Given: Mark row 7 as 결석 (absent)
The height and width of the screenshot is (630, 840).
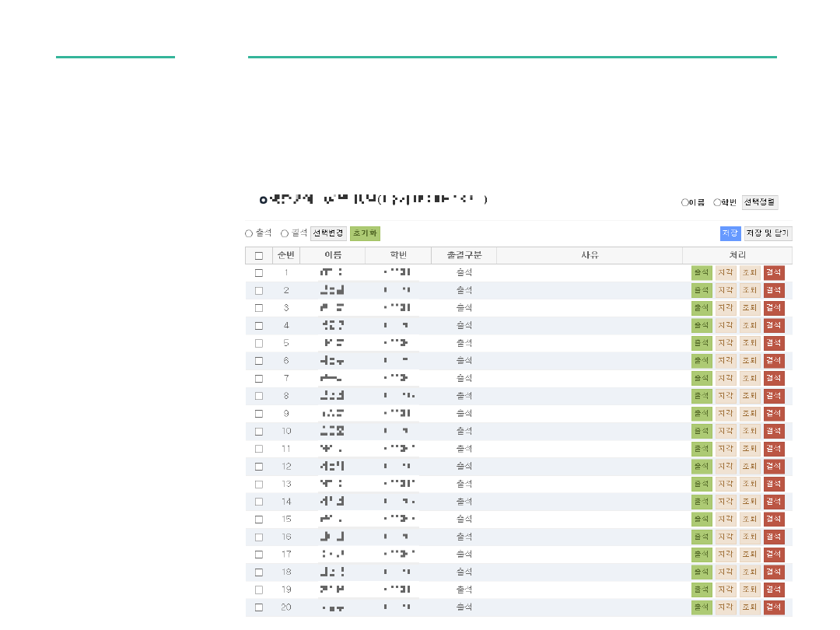Looking at the screenshot, I should 773,378.
